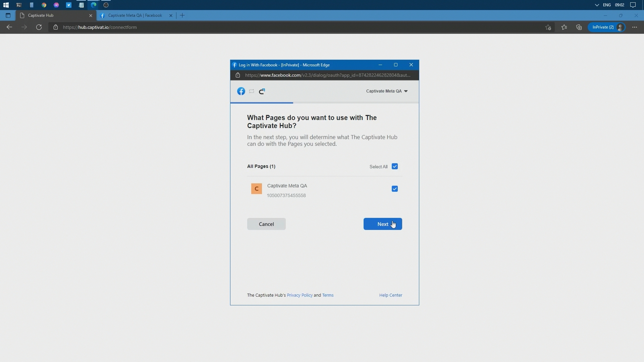Expand the Captivate Meta QA account dropdown
644x362 pixels.
tap(387, 91)
